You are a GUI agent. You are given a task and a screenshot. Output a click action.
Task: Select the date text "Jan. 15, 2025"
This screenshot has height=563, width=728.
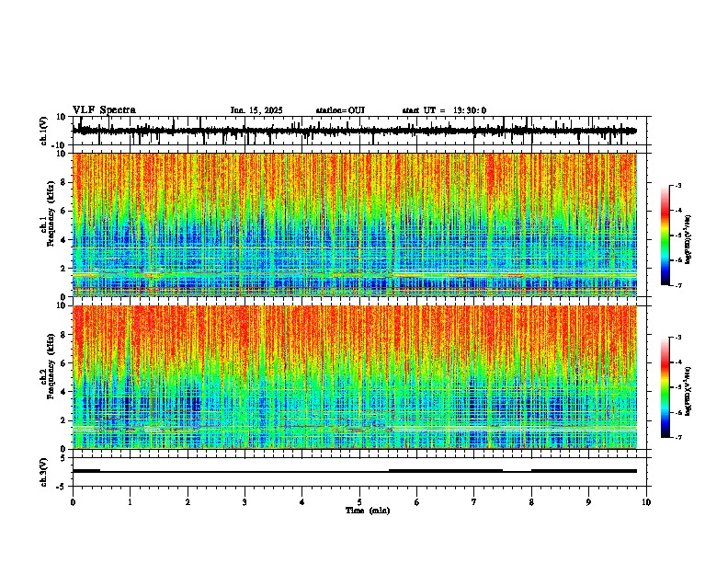coord(256,110)
